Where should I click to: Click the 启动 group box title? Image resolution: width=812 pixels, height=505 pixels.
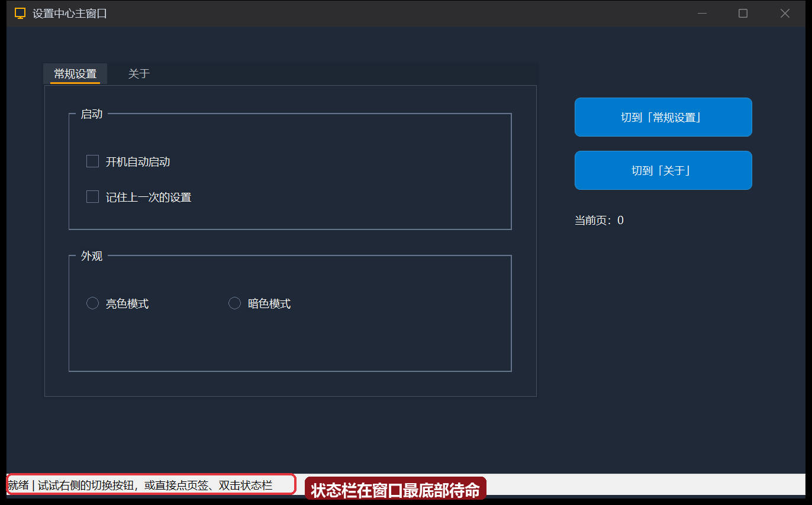pyautogui.click(x=92, y=114)
